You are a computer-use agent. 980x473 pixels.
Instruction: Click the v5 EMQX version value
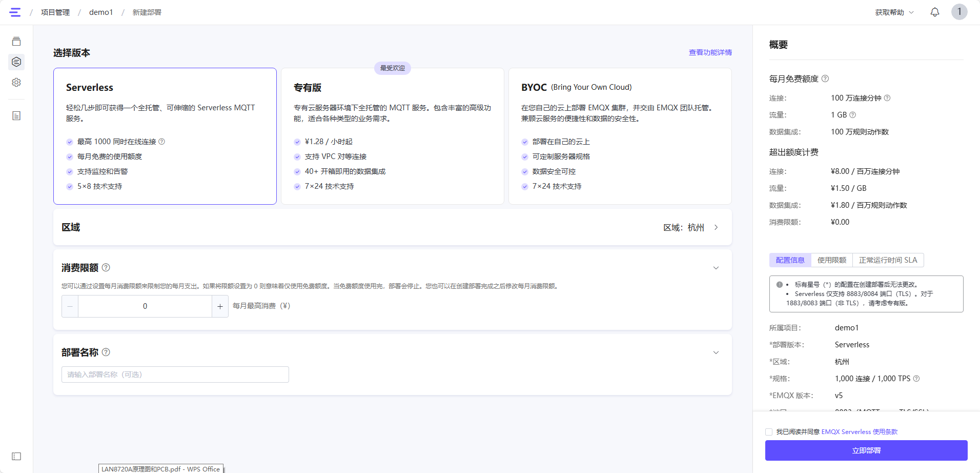click(x=839, y=396)
